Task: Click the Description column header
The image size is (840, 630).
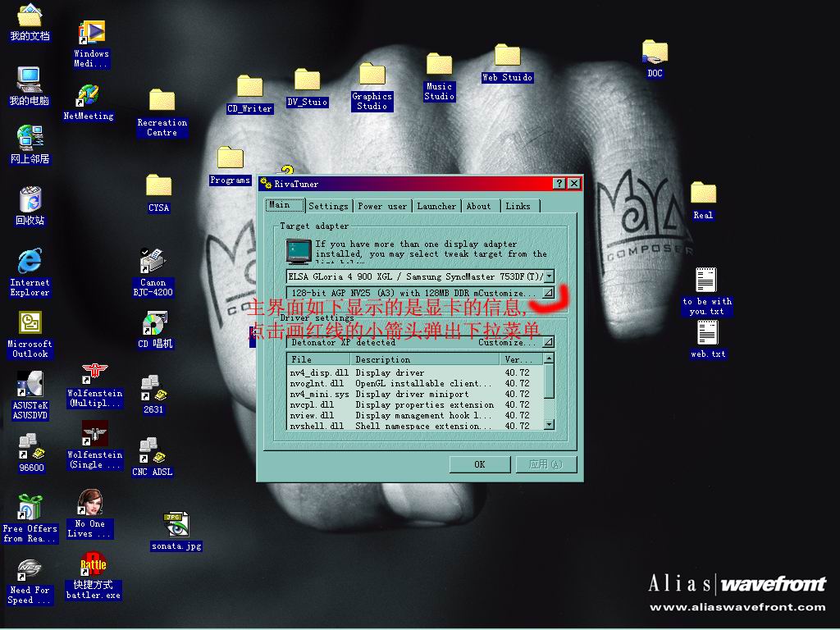Action: (424, 359)
